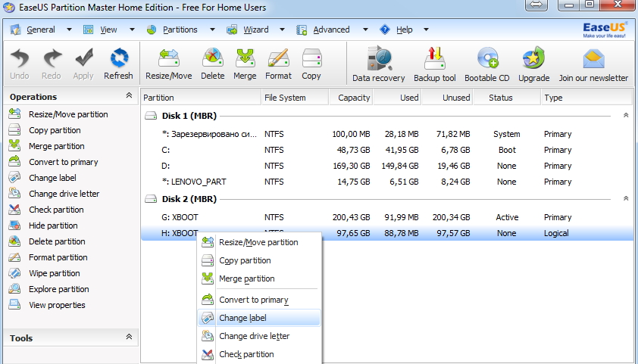The width and height of the screenshot is (638, 364).
Task: Click the Wipe partition sidebar icon
Action: point(14,272)
